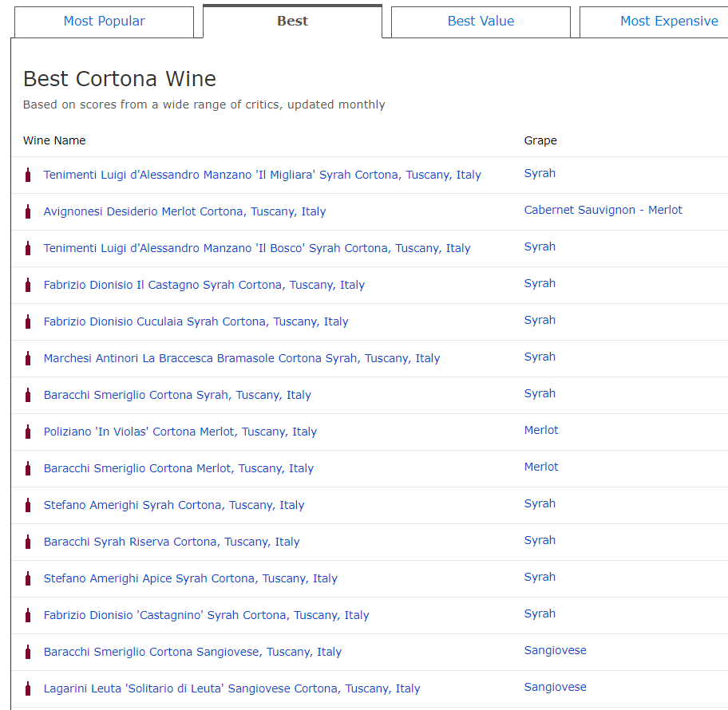Click bottle icon beside Baracchi Smeriglio Sangiovese
The image size is (728, 710).
click(x=28, y=652)
